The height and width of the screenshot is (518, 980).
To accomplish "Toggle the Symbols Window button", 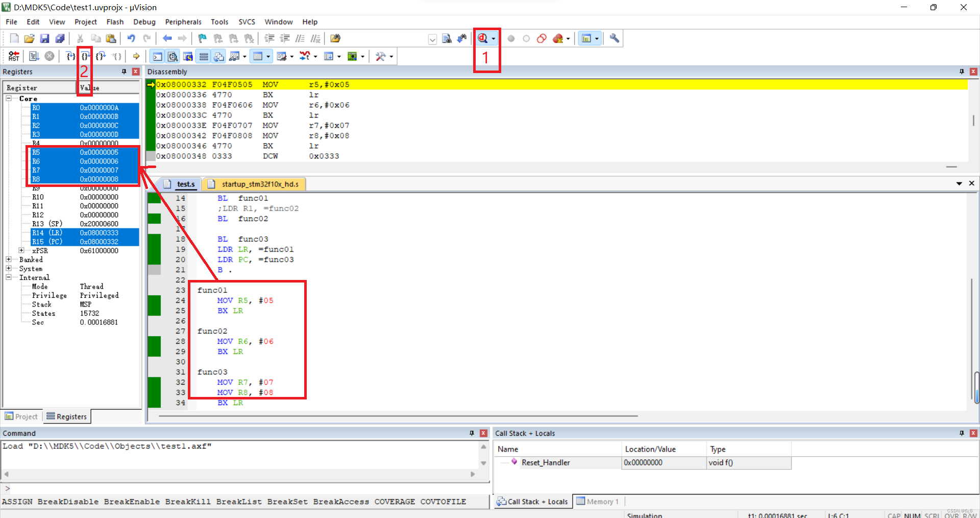I will [188, 56].
